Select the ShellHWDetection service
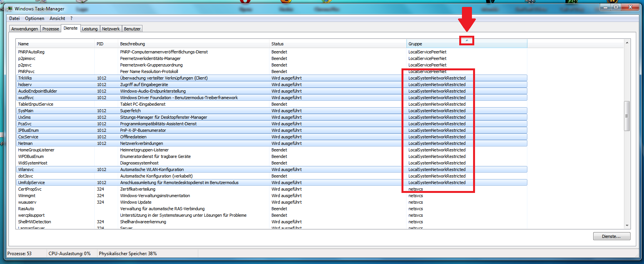Viewport: 644px width, 264px height. click(35, 222)
